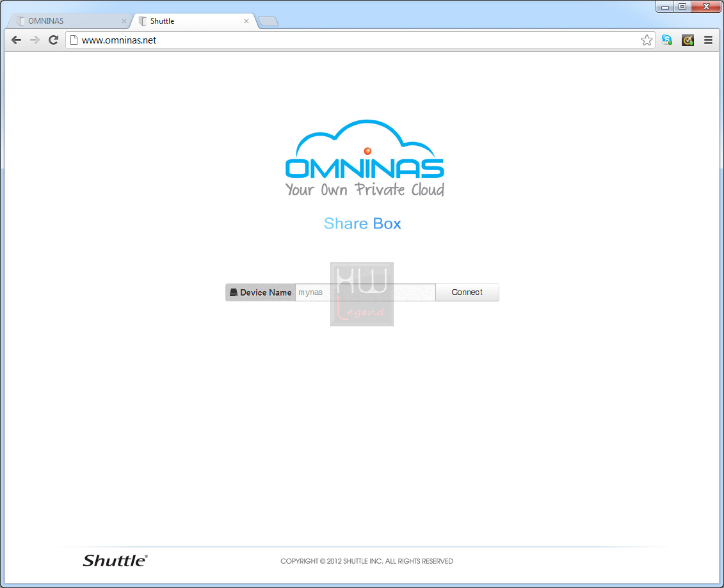Maximize the browser window

[682, 7]
